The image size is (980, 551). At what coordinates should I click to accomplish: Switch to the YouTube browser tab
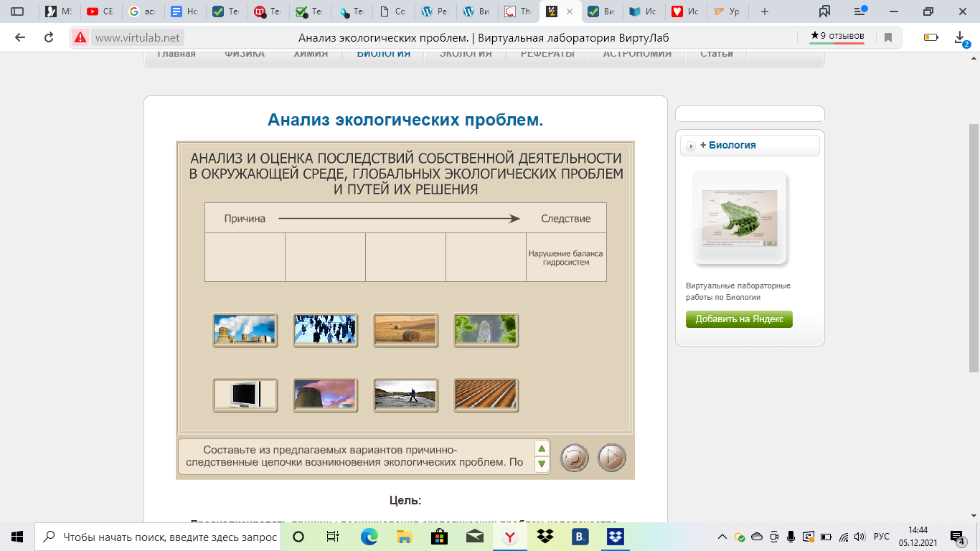click(x=98, y=11)
